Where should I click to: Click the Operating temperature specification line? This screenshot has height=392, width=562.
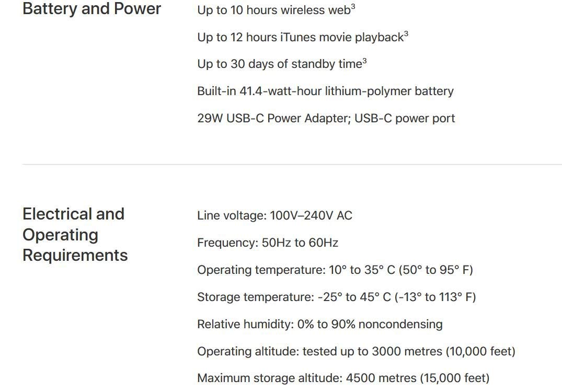(x=335, y=270)
